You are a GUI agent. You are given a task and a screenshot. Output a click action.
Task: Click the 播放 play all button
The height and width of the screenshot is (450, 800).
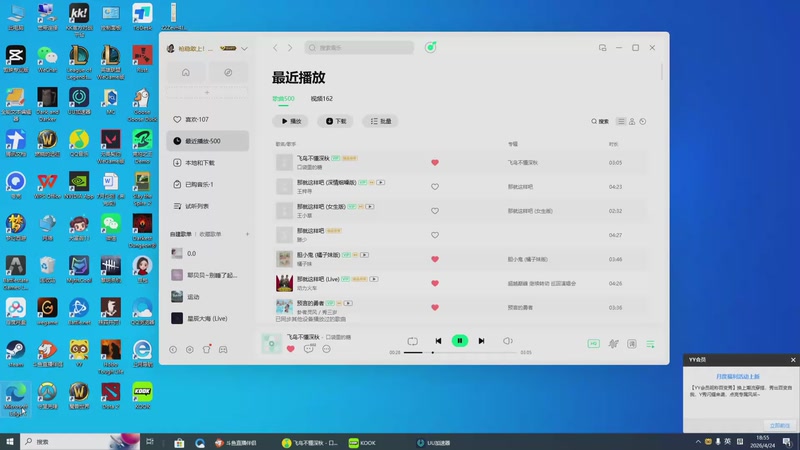(291, 121)
